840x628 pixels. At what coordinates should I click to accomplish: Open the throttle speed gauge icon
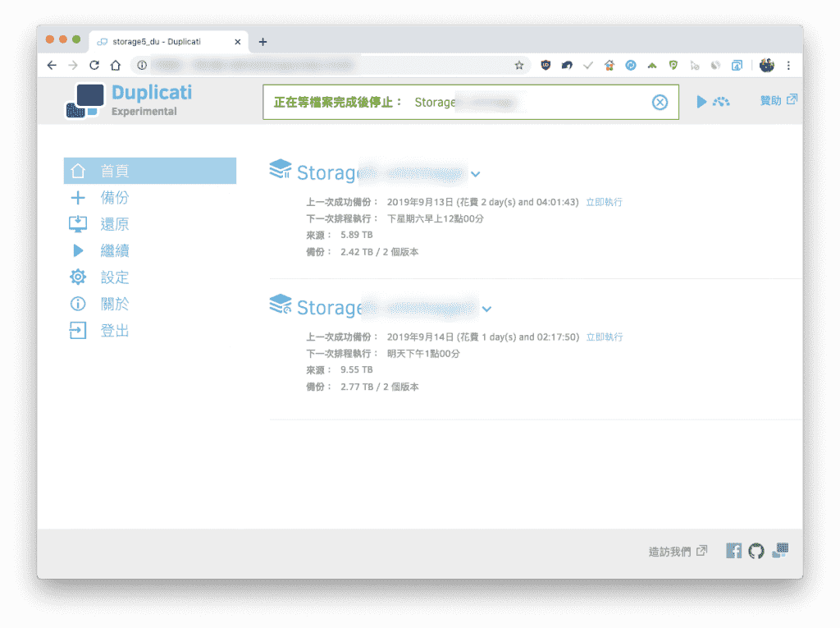[721, 101]
